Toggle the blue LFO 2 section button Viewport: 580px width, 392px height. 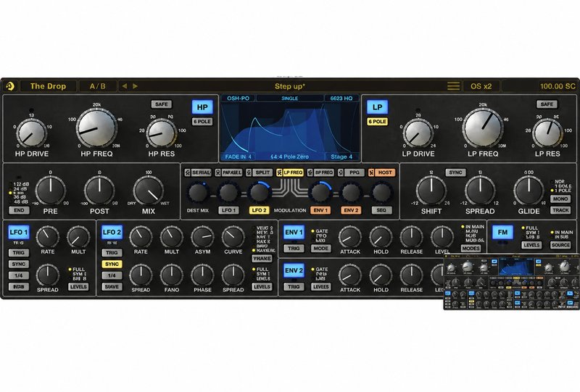pyautogui.click(x=112, y=233)
